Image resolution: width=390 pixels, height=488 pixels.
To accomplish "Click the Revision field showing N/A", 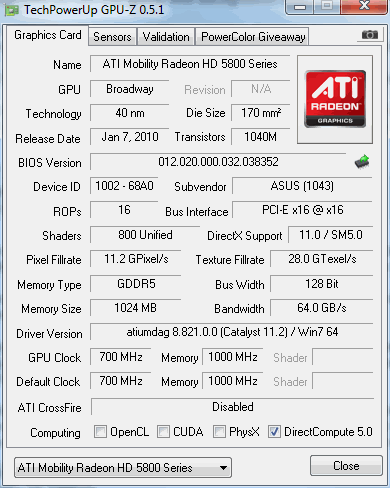I will (x=261, y=89).
